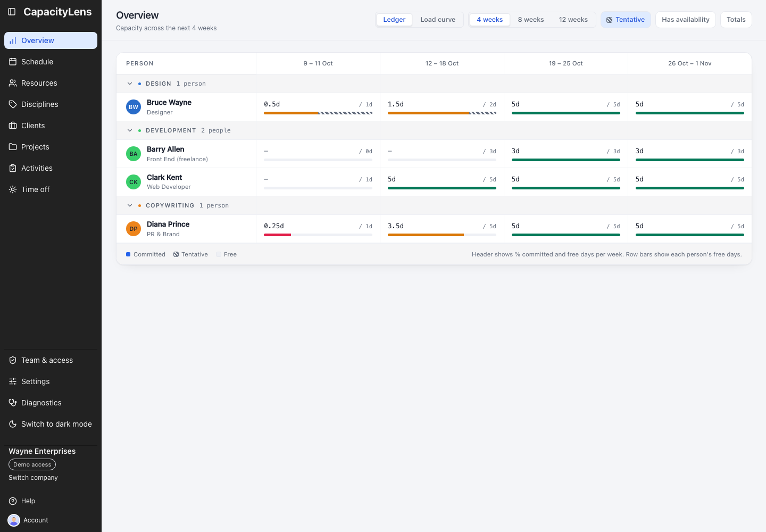Select the 4 weeks range

click(490, 20)
